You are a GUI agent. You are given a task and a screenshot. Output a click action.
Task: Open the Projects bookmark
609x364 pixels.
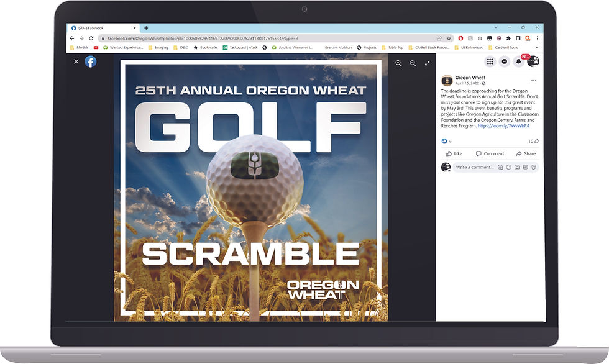pos(367,48)
